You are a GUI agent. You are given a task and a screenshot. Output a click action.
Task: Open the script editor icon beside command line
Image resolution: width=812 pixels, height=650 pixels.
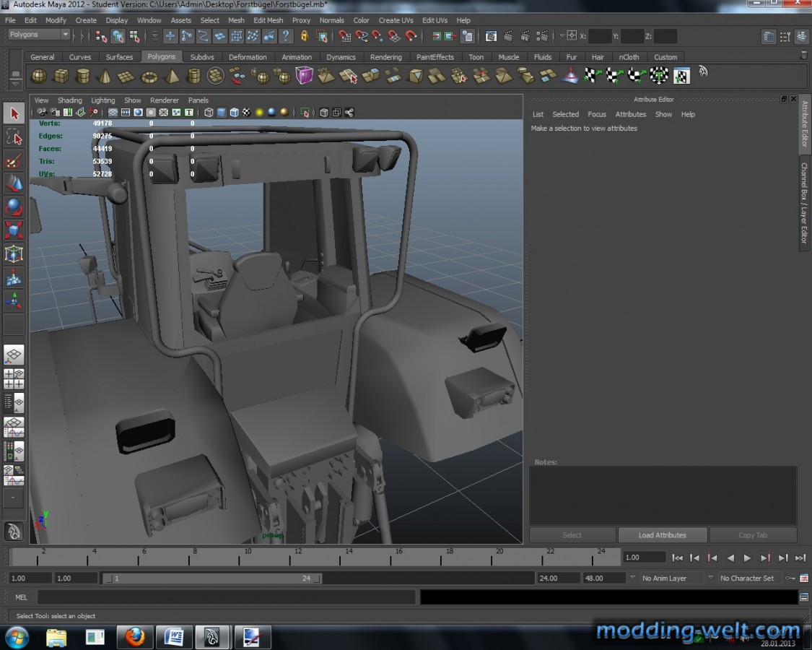(x=804, y=597)
